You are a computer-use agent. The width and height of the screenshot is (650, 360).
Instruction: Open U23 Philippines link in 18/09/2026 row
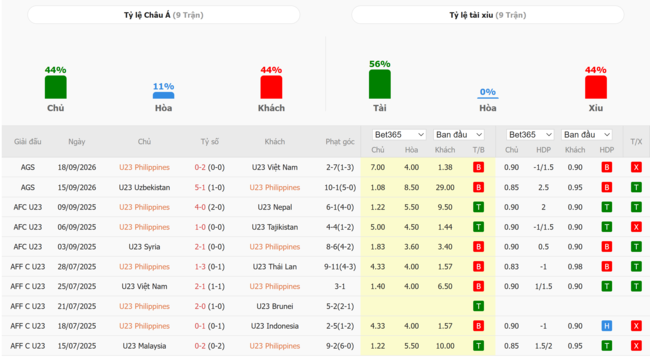[x=144, y=167]
